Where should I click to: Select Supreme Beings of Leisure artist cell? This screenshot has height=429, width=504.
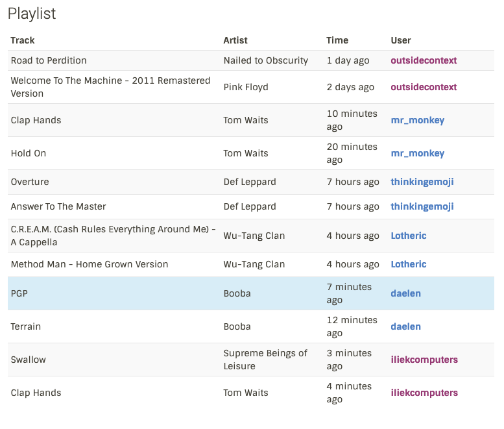click(x=265, y=360)
